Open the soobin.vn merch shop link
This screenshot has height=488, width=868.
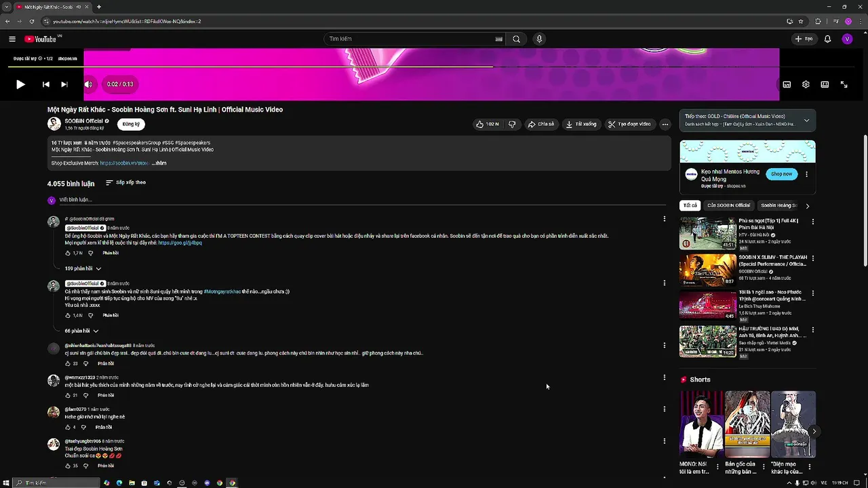(124, 163)
